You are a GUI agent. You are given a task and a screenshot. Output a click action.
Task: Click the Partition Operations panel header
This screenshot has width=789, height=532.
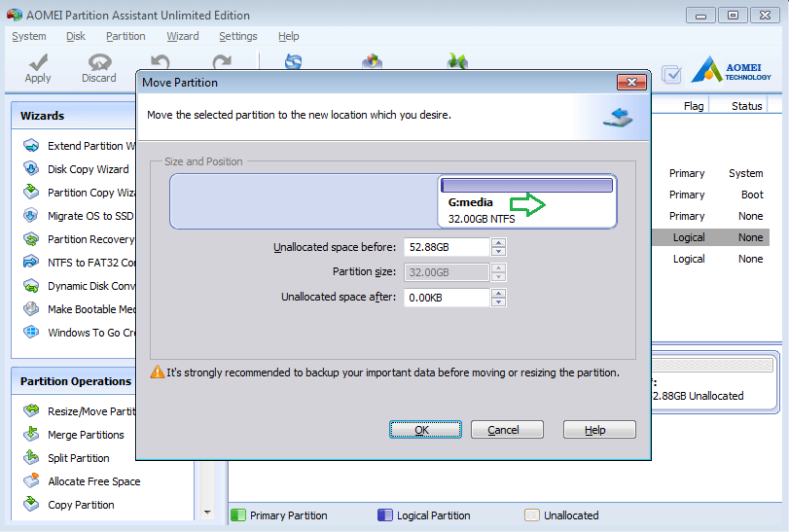coord(74,381)
